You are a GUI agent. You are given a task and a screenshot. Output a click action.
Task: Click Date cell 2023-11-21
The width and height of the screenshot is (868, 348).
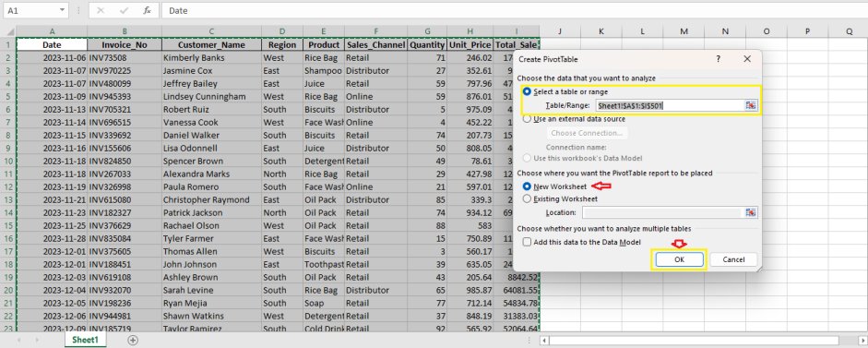(52, 199)
